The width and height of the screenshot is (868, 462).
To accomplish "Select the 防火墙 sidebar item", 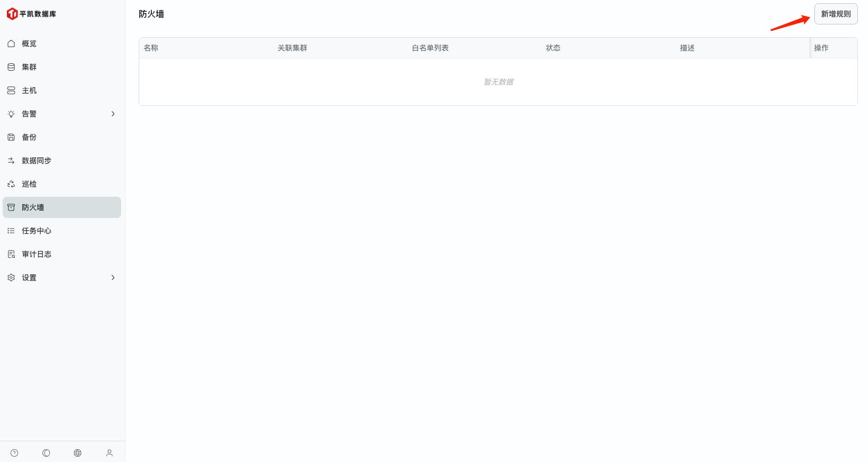I will (x=33, y=207).
